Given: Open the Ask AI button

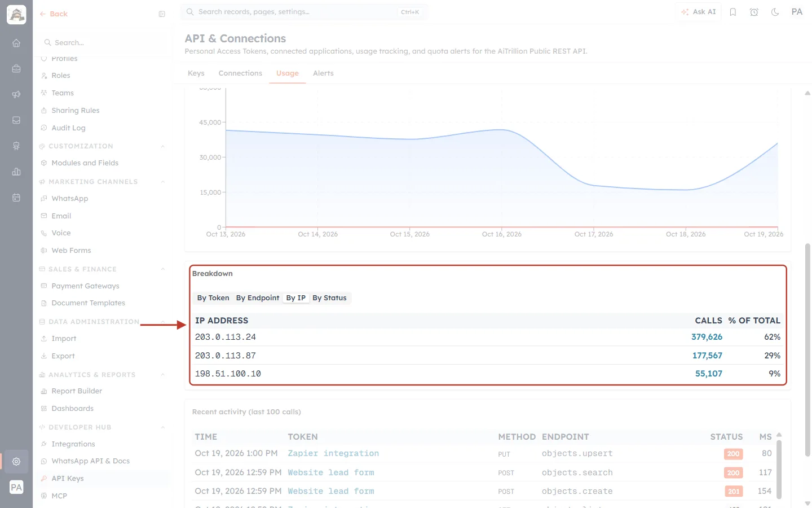Looking at the screenshot, I should tap(699, 12).
